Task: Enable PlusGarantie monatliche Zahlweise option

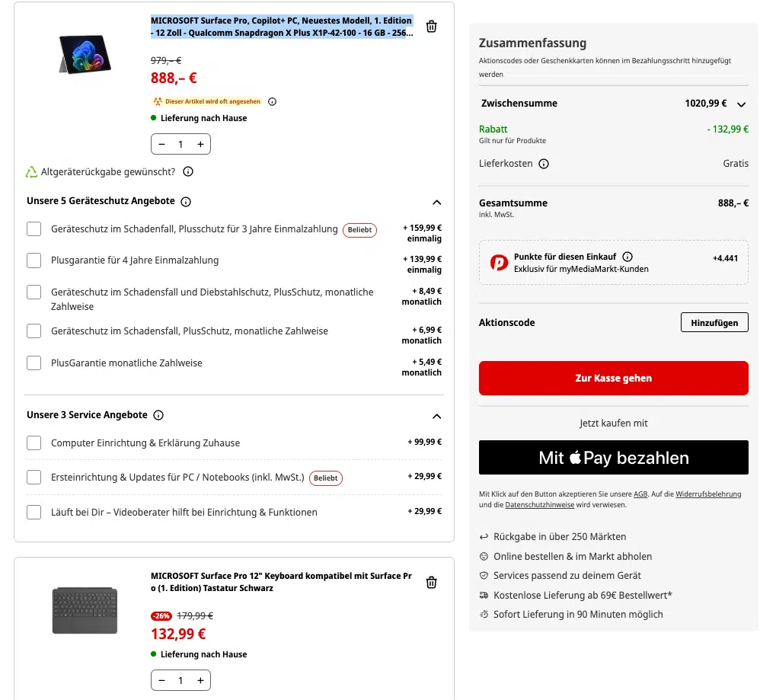Action: pyautogui.click(x=34, y=363)
